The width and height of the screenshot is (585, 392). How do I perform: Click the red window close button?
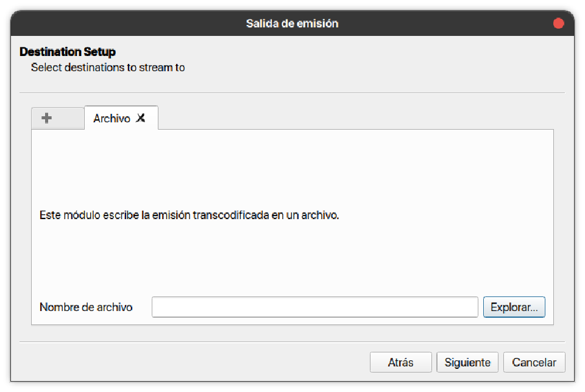click(x=558, y=24)
